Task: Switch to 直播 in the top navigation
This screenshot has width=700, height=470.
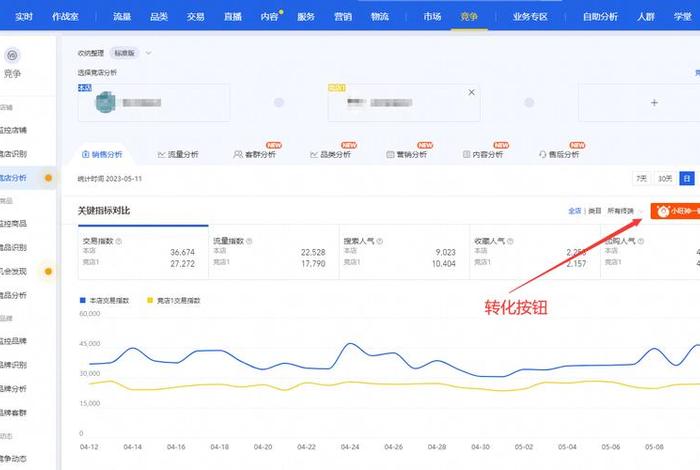Action: pos(233,17)
